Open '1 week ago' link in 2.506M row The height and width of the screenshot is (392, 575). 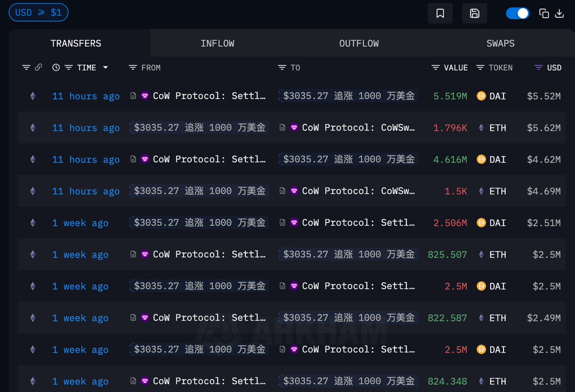(x=80, y=223)
